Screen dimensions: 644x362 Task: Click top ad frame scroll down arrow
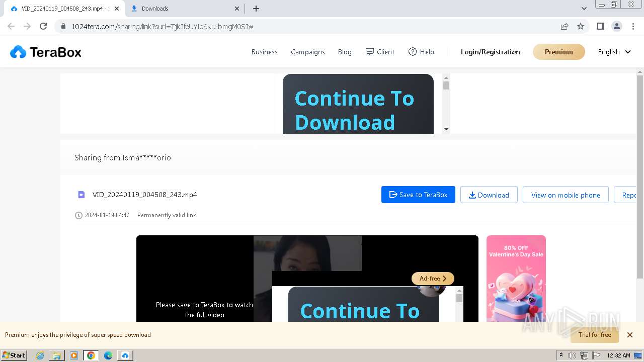[x=446, y=130]
